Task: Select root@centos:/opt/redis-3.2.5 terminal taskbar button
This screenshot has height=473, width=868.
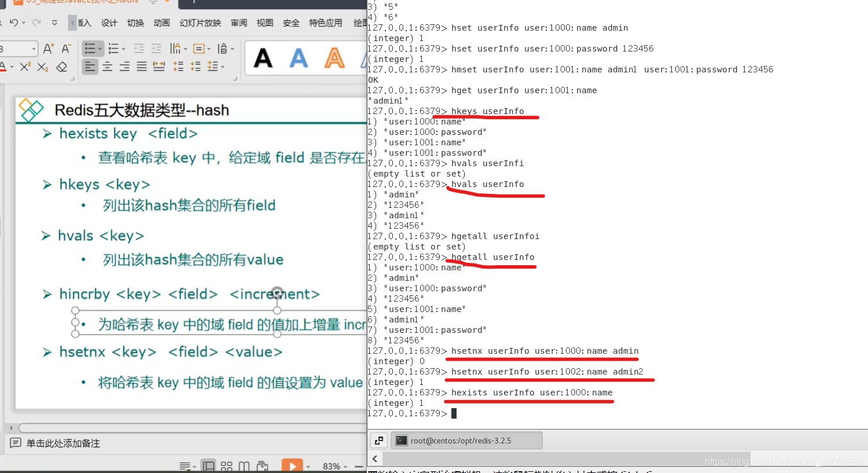Action: (x=466, y=441)
